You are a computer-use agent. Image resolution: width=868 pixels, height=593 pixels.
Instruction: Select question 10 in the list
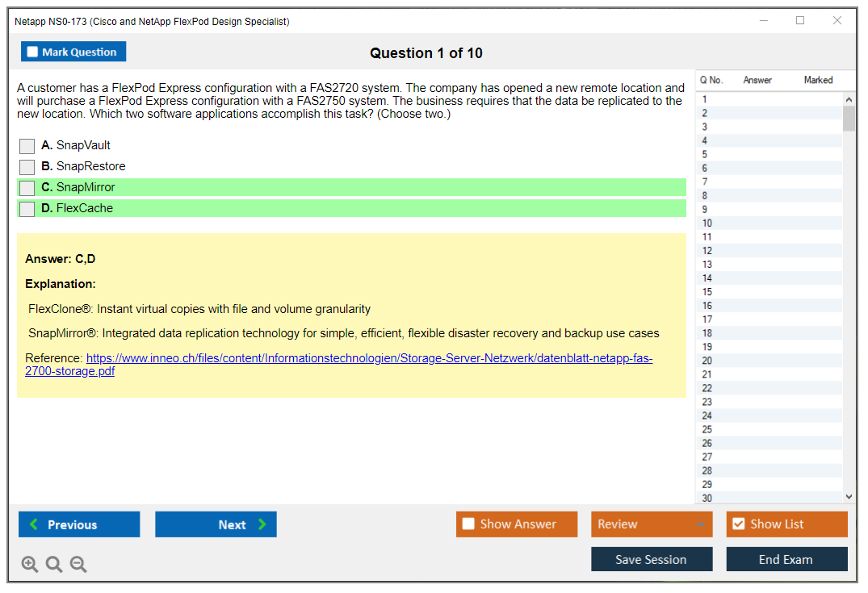pos(707,223)
